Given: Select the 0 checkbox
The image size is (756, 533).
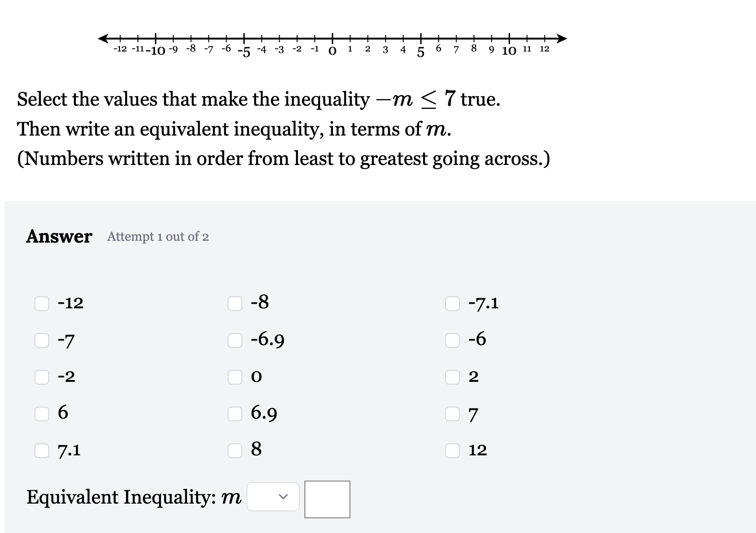Looking at the screenshot, I should [235, 377].
